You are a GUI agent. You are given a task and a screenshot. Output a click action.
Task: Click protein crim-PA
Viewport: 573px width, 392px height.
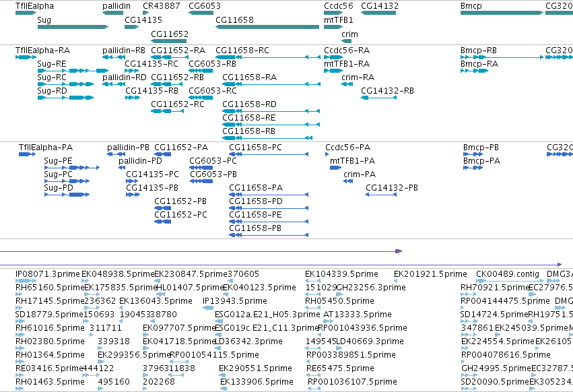[x=348, y=181]
